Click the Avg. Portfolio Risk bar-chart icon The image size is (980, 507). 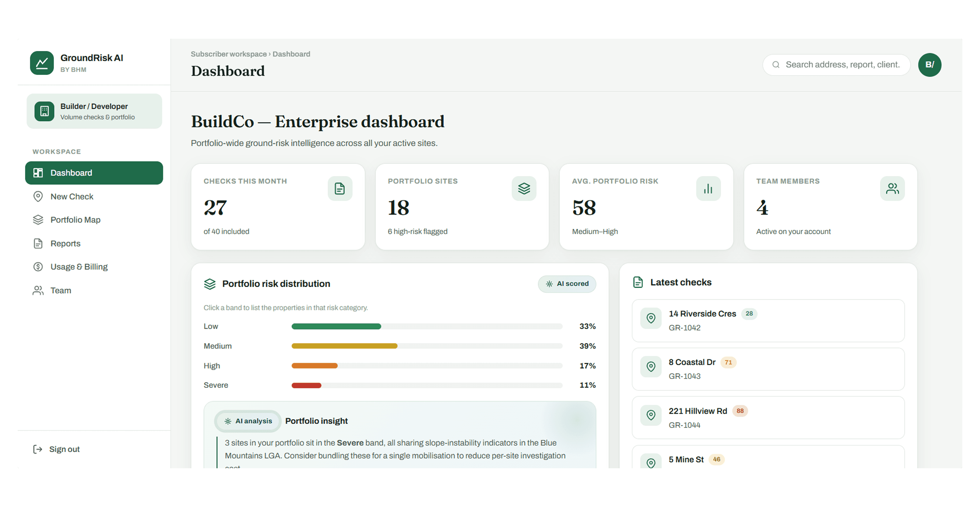[x=708, y=188]
